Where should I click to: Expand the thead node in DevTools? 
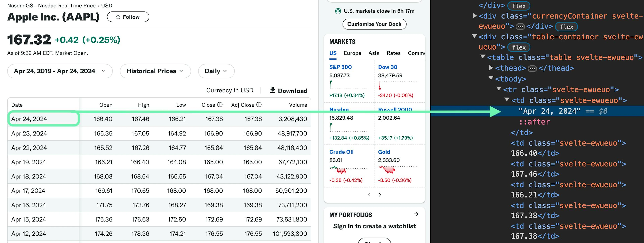click(491, 68)
